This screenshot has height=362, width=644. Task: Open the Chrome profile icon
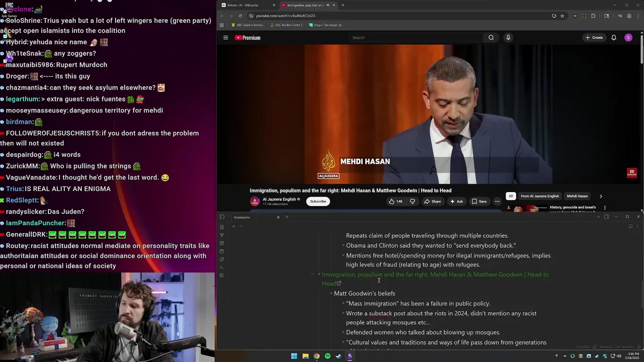click(x=629, y=16)
